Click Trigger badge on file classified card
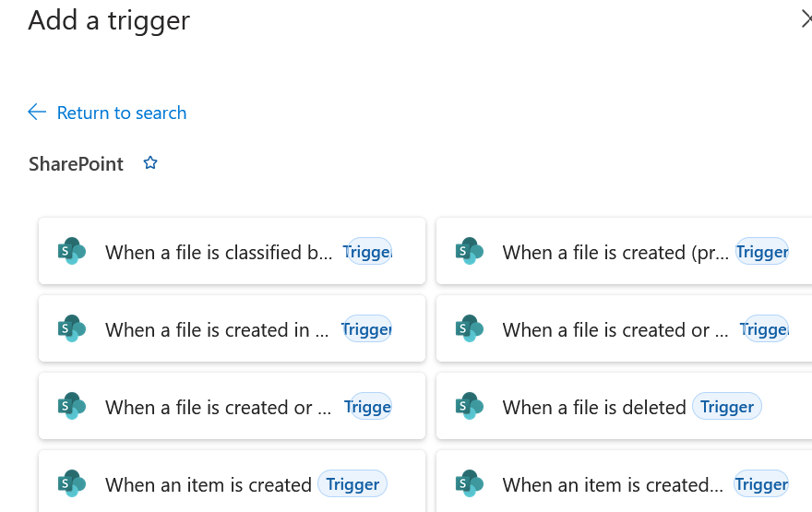The width and height of the screenshot is (812, 512). tap(367, 252)
